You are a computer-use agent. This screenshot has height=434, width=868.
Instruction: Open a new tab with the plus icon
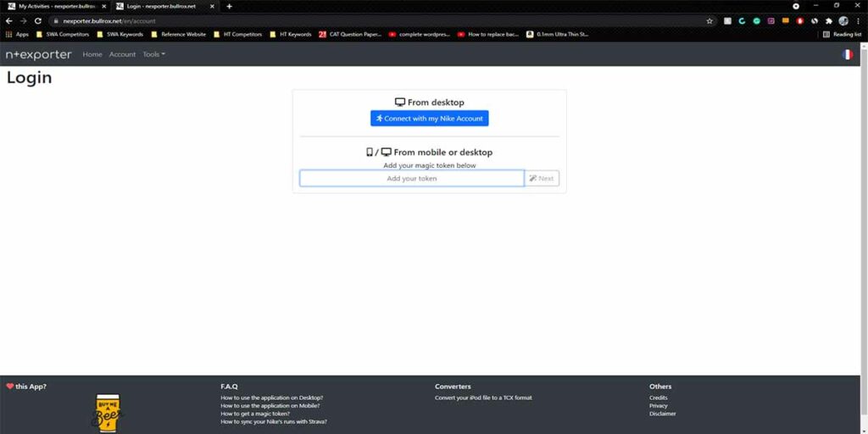pos(229,6)
